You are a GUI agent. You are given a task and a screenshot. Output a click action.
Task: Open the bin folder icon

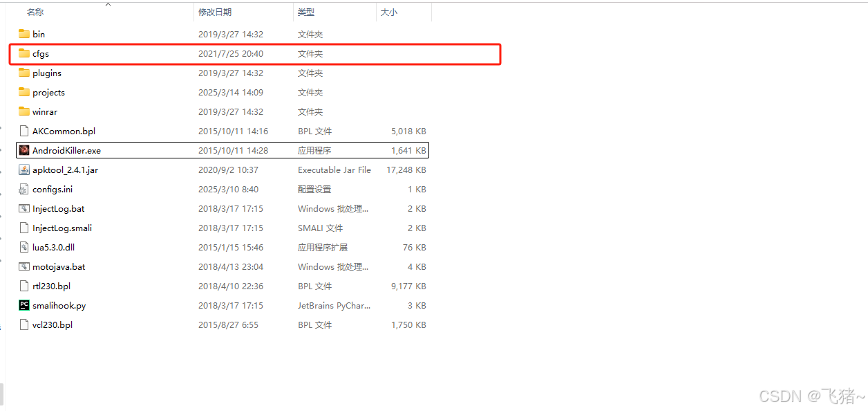coord(23,33)
